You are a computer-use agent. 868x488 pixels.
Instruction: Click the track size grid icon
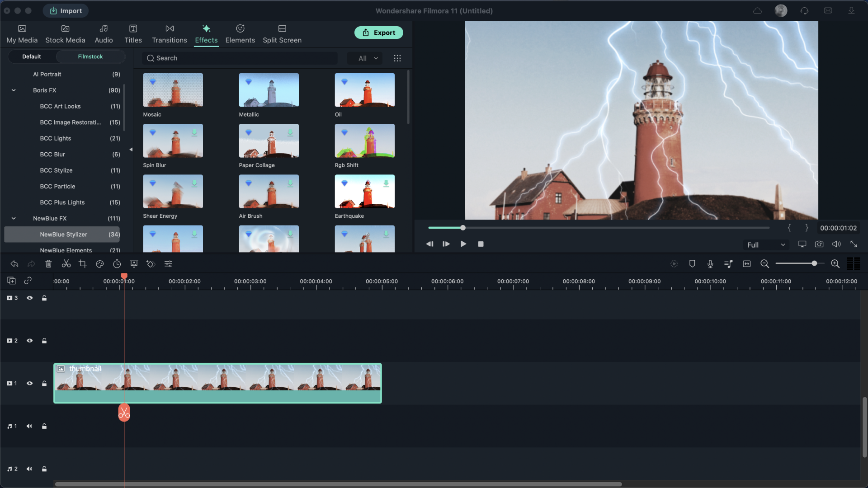[x=854, y=264]
